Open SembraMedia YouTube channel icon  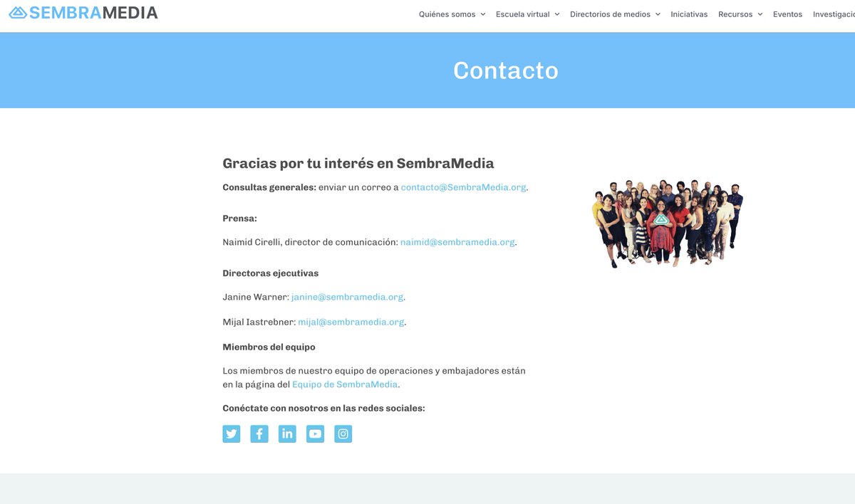tap(316, 434)
